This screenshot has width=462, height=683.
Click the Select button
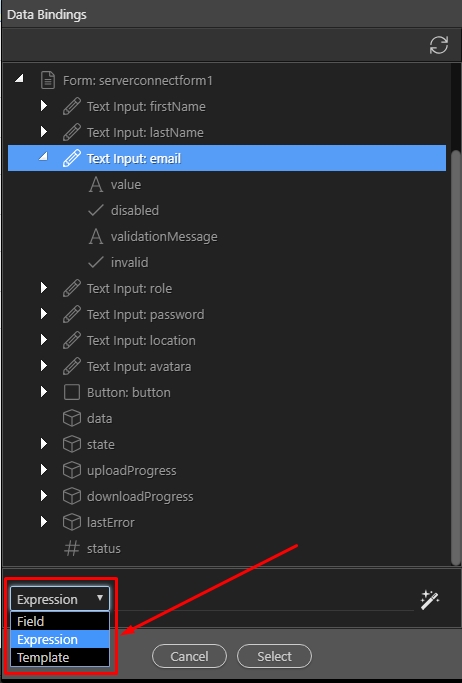274,656
